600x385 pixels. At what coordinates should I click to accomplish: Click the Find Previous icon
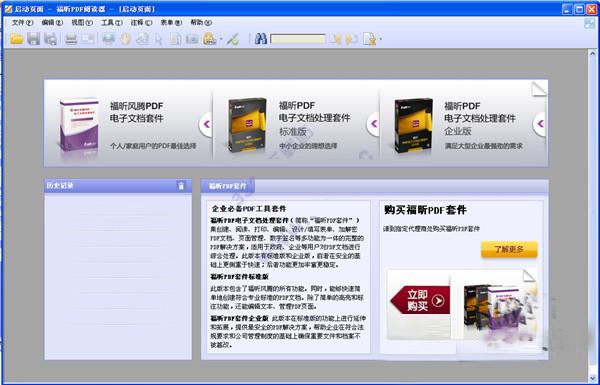[x=336, y=39]
